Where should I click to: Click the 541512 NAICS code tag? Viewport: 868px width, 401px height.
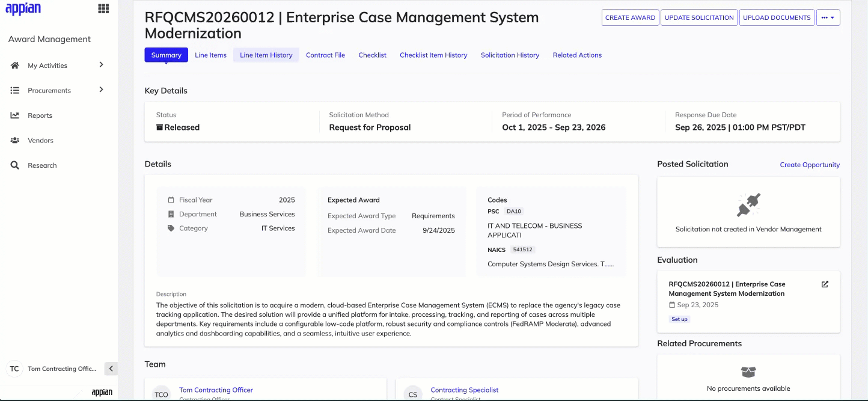pyautogui.click(x=522, y=249)
